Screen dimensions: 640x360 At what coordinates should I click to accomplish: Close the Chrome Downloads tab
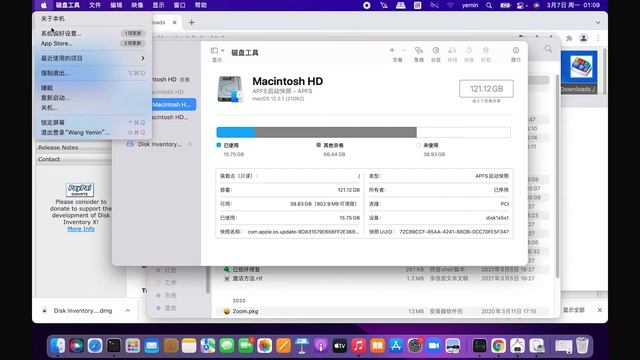tap(175, 22)
